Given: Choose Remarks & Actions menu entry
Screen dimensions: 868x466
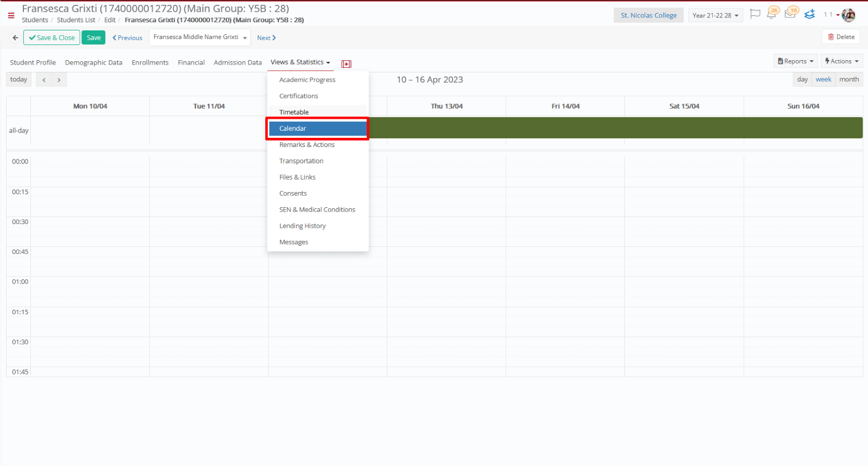Looking at the screenshot, I should [318, 145].
